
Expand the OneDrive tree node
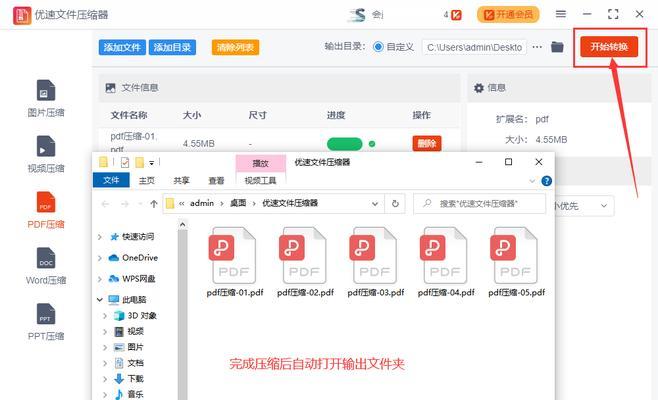point(100,258)
